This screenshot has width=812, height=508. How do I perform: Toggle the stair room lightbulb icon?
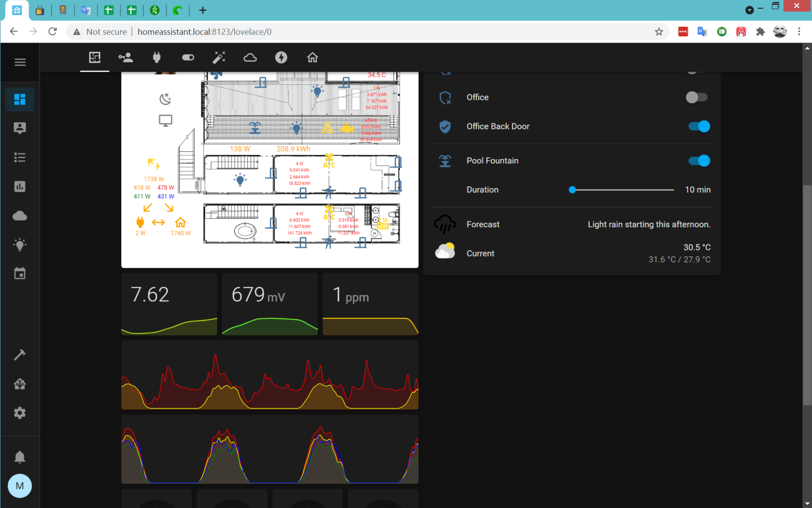[x=240, y=179]
